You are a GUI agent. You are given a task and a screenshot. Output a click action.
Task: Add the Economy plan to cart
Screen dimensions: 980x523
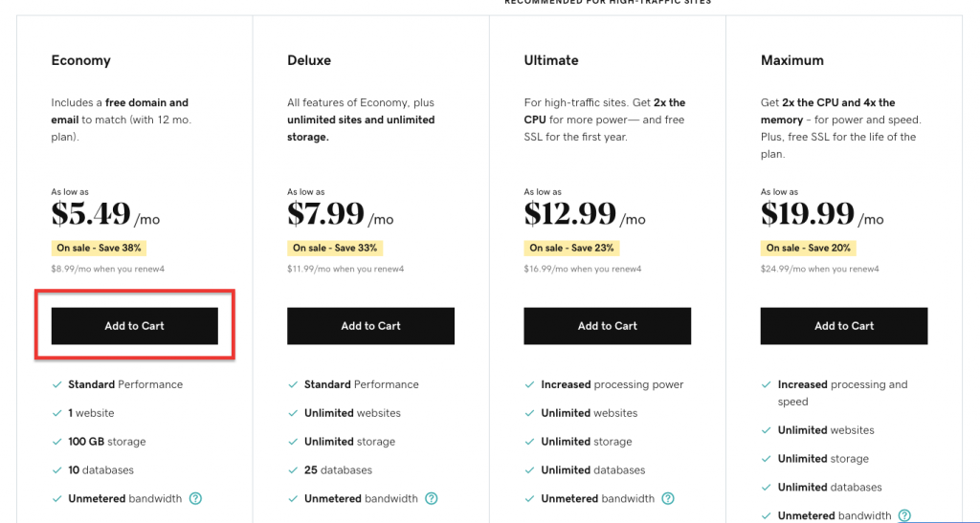134,326
